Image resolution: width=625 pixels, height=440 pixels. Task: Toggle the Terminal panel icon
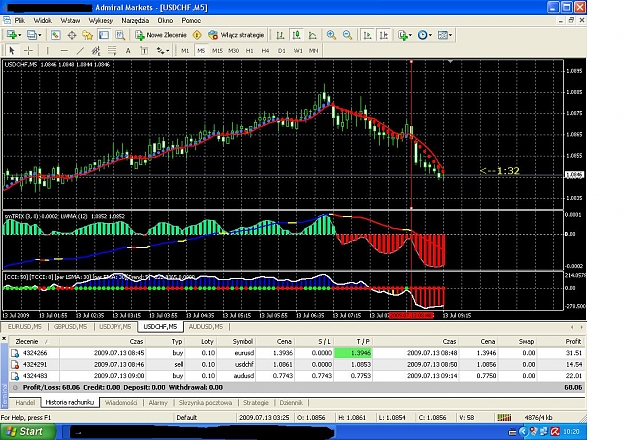(x=104, y=35)
